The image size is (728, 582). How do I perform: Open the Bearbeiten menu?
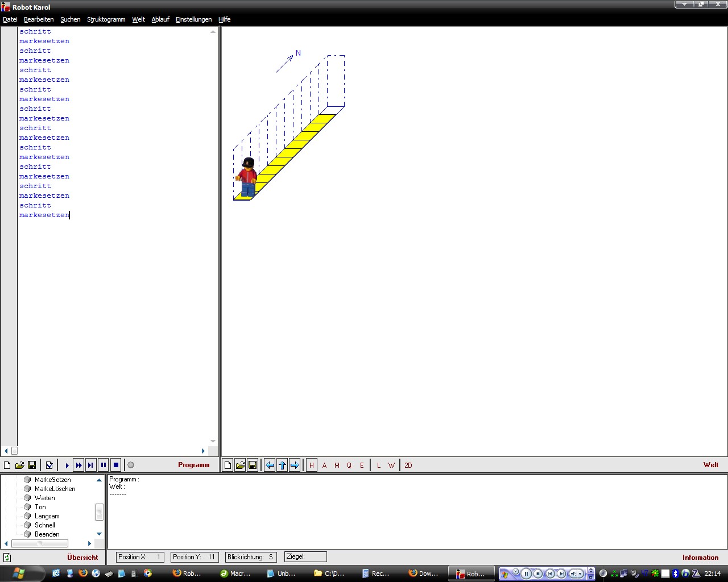click(39, 19)
